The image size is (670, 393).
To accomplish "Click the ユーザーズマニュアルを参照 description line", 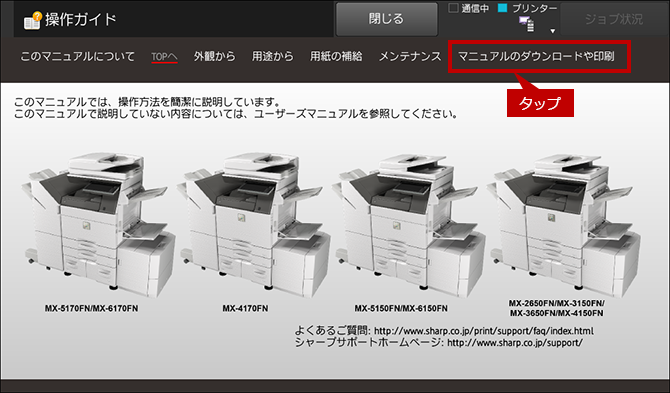I will [235, 114].
